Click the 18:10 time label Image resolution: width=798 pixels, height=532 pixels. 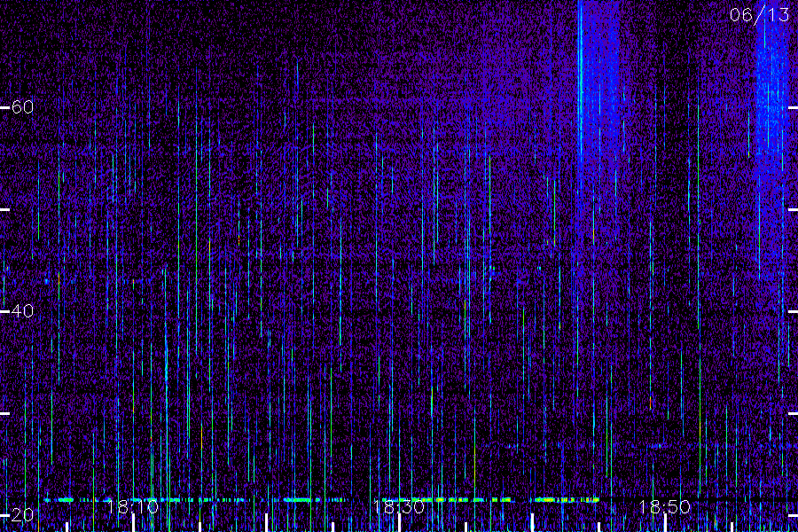[x=132, y=507]
